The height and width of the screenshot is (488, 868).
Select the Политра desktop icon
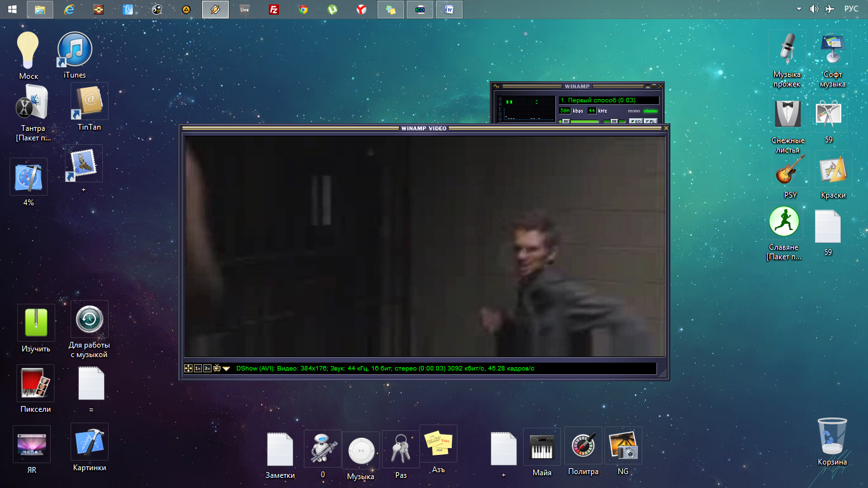click(583, 451)
